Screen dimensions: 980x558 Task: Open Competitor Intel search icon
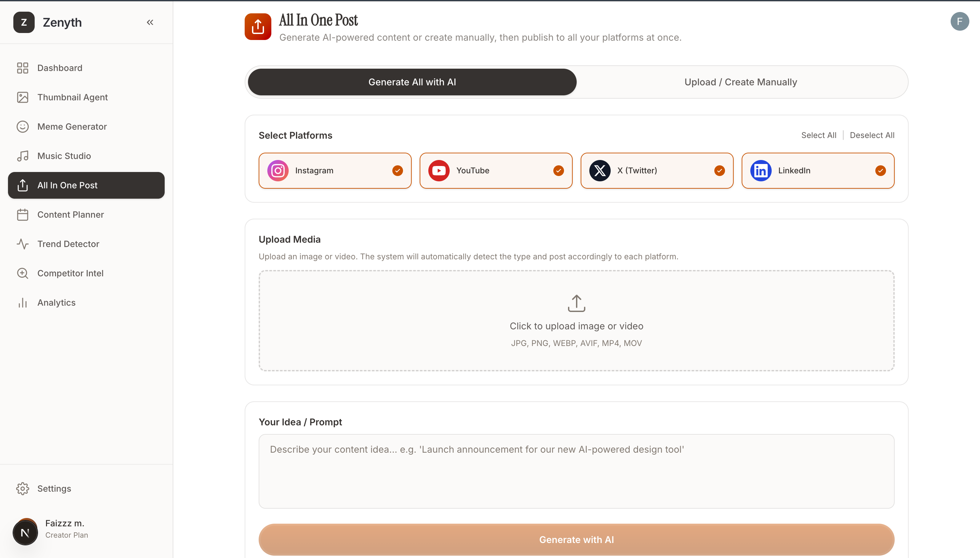pos(23,273)
